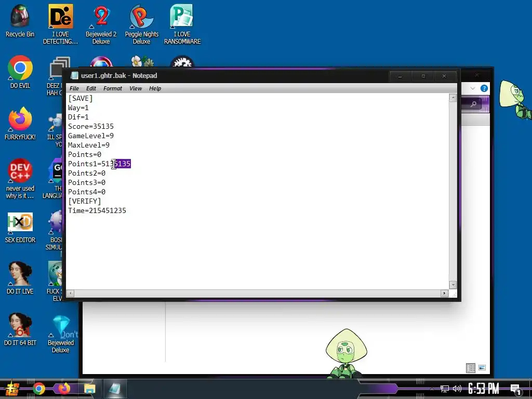The width and height of the screenshot is (532, 399).
Task: Open the HxD SEX EDITOR shortcut
Action: [20, 228]
